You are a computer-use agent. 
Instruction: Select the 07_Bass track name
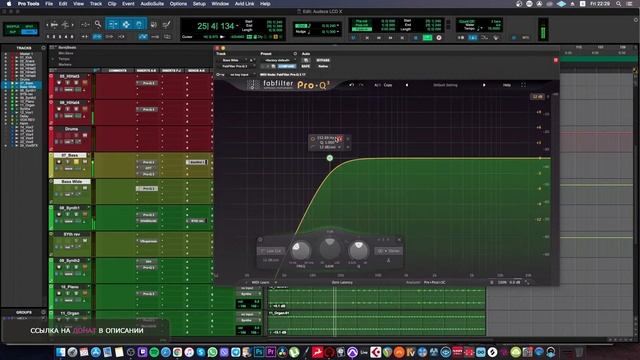click(x=70, y=155)
